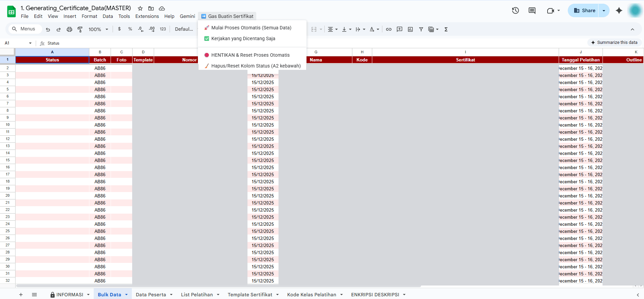Choose Hapus/Reset Kolom Status option
Image resolution: width=644 pixels, height=299 pixels.
(x=252, y=66)
